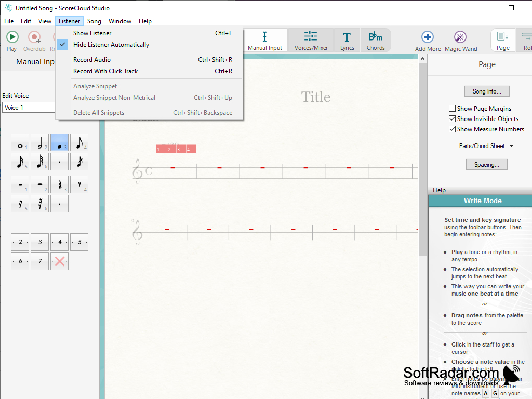Screen dimensions: 532x399
Task: Click the score Title text
Action: pyautogui.click(x=315, y=97)
